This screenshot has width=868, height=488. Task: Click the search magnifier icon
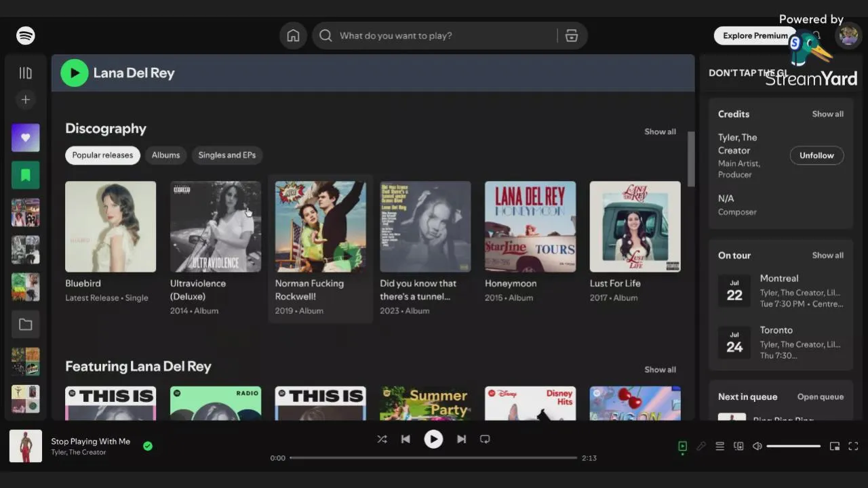pyautogui.click(x=325, y=36)
